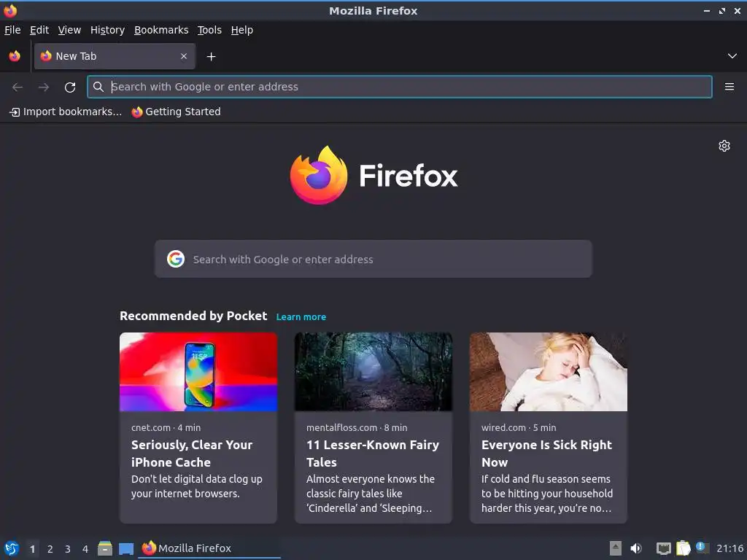Switch to workspace 1
Screen dimensions: 747x560
[32, 549]
